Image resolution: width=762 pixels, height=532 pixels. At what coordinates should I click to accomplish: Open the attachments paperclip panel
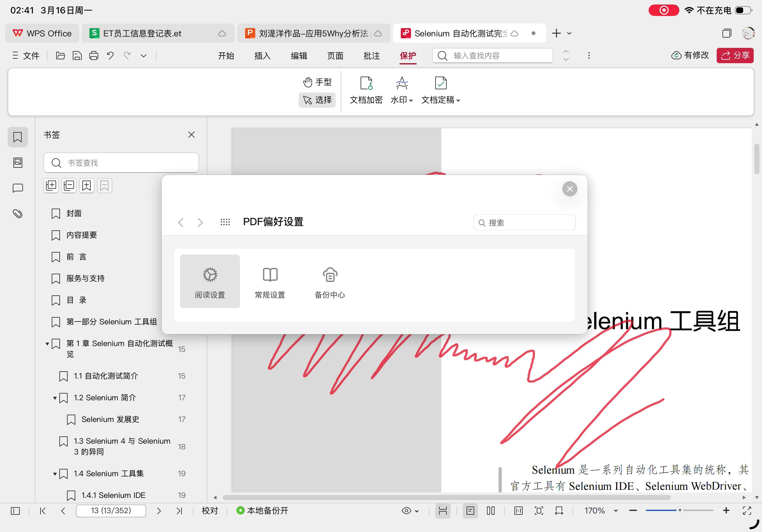18,213
